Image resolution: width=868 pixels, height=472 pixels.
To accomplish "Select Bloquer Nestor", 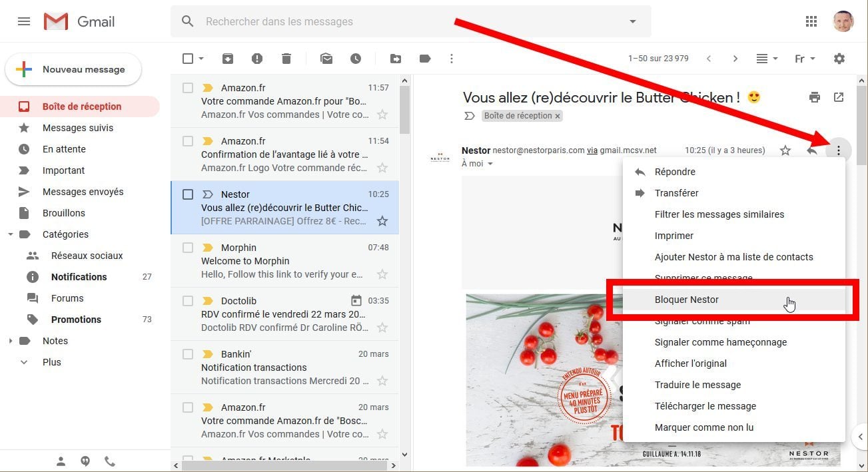I will (734, 300).
